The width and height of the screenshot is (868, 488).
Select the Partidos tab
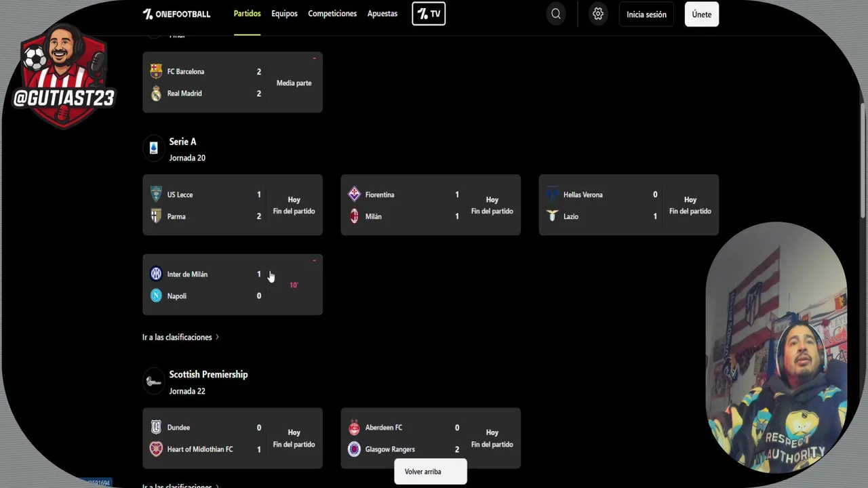[x=248, y=14]
